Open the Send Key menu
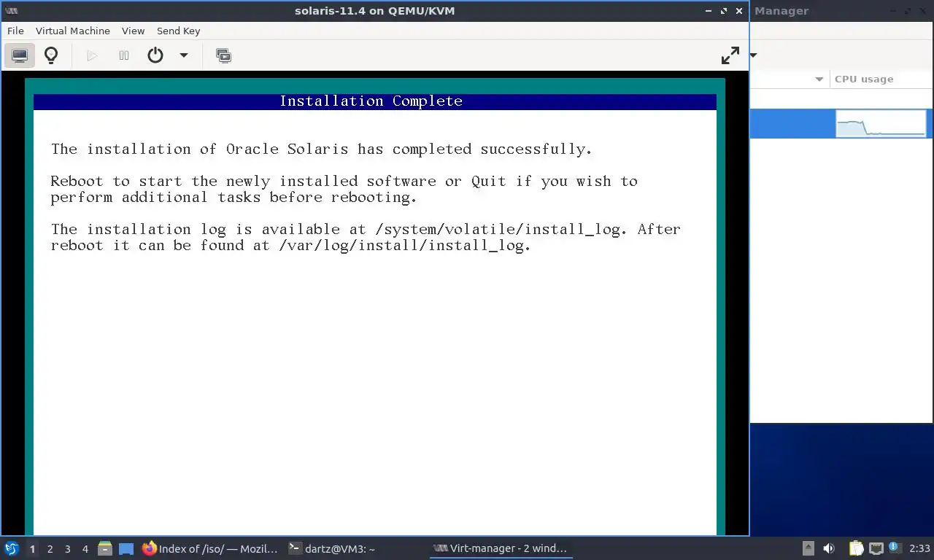 tap(178, 31)
